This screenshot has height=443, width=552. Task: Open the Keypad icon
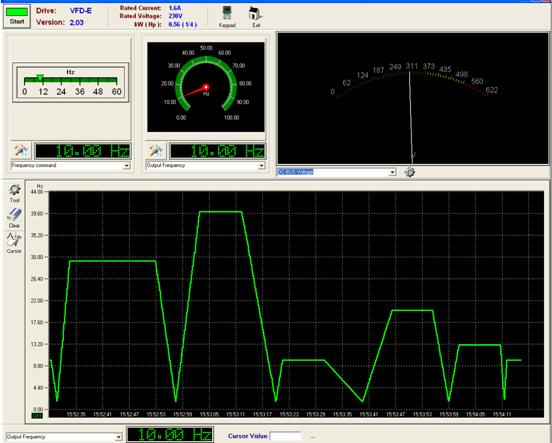tap(227, 17)
